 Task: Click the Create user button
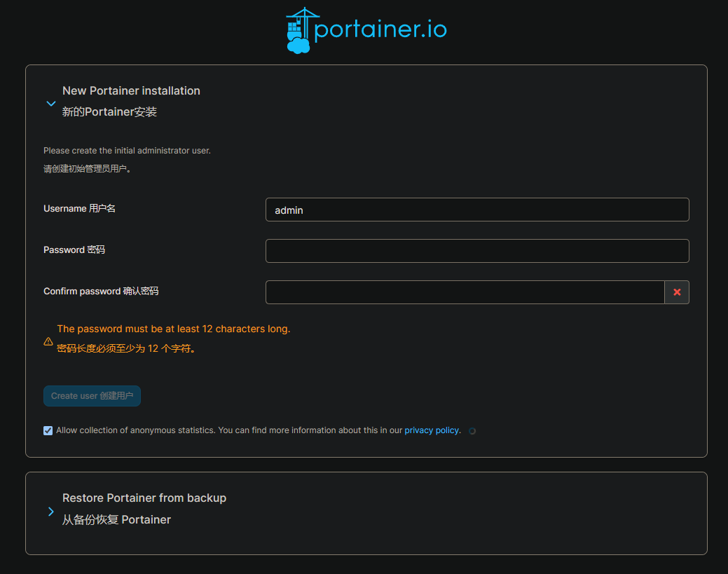click(x=92, y=395)
